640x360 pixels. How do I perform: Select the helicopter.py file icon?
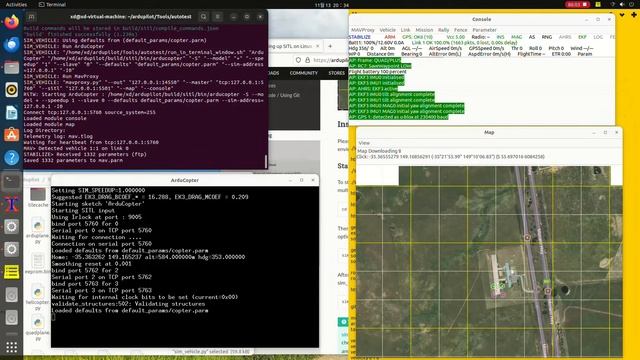coord(38,297)
